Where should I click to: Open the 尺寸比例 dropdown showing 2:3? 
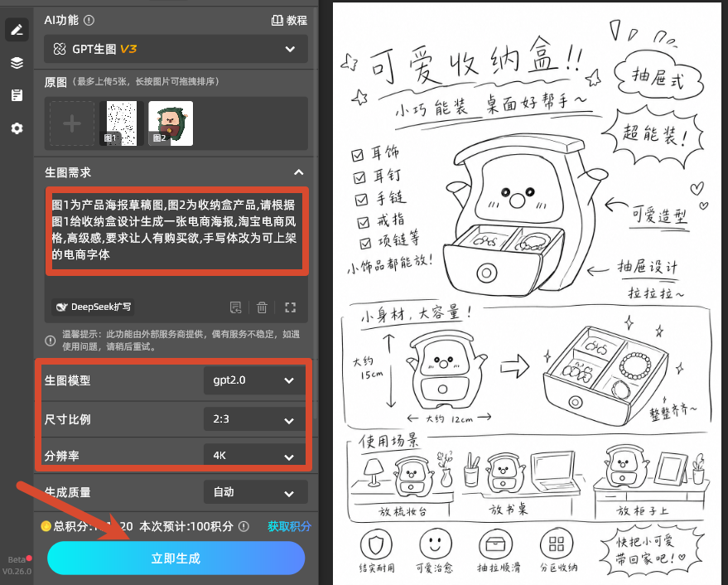click(254, 419)
